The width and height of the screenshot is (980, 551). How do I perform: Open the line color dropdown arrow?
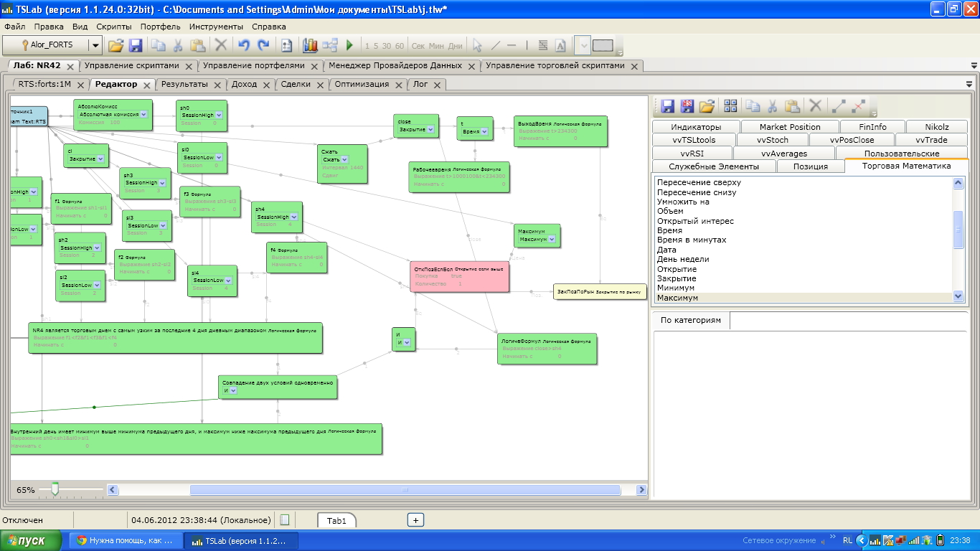(583, 45)
